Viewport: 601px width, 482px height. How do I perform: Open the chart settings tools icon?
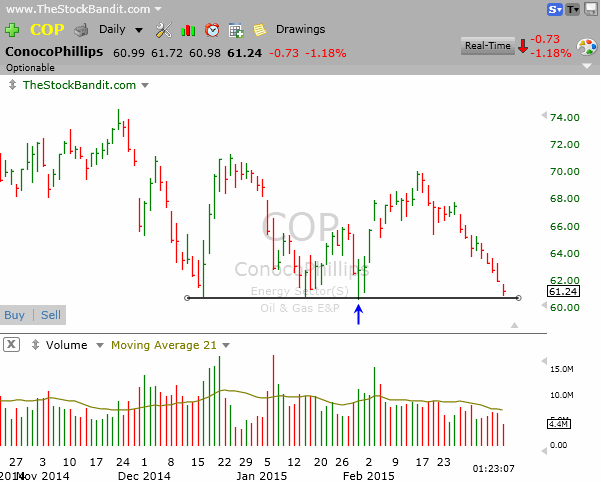pyautogui.click(x=164, y=30)
